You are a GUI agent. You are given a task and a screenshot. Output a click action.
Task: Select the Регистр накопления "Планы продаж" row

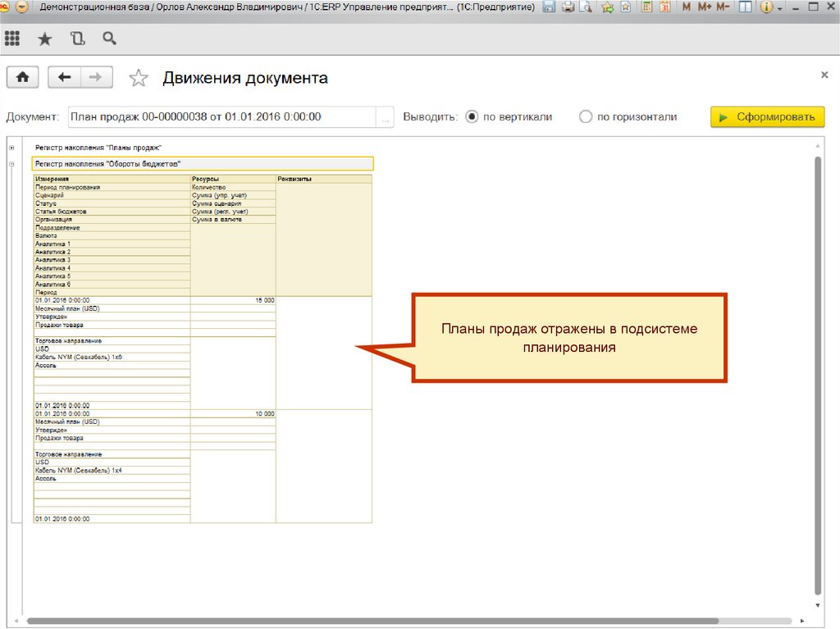[x=98, y=148]
